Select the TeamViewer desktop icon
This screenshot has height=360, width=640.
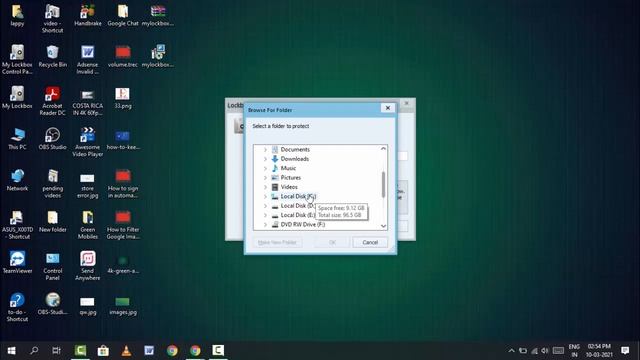point(17,262)
